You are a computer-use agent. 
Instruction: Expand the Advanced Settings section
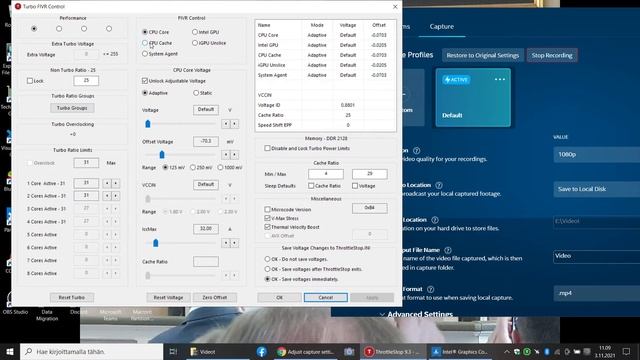(416, 314)
